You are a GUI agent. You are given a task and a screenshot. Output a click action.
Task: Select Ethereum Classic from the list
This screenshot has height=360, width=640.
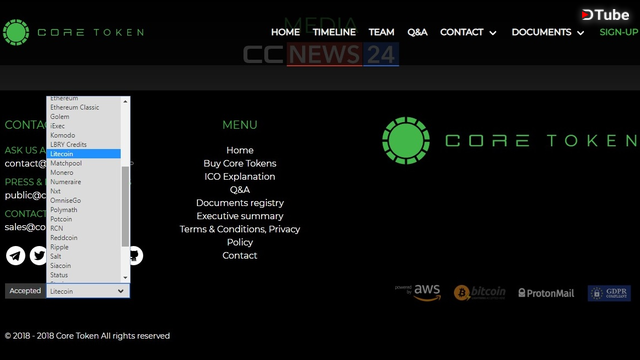84,107
